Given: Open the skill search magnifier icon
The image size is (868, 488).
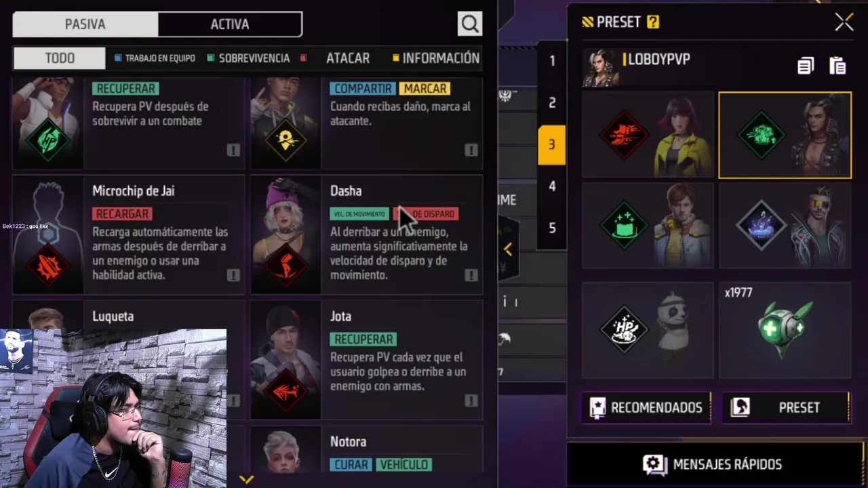Looking at the screenshot, I should point(470,24).
